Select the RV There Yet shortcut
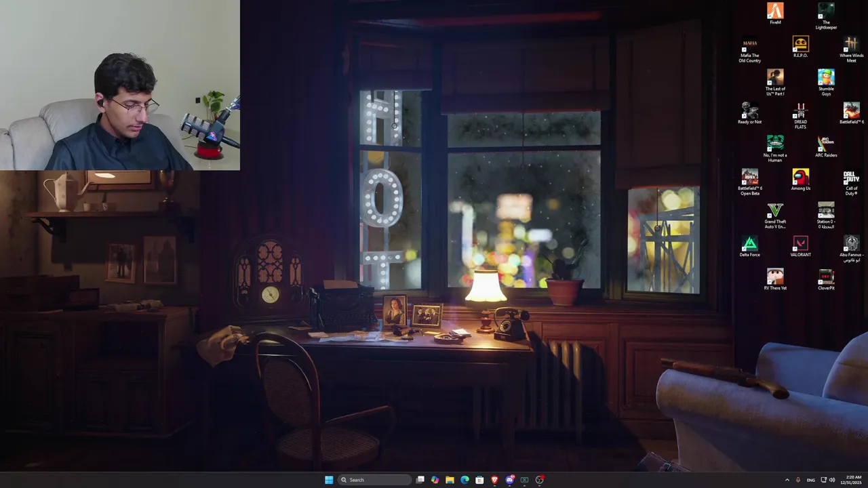 click(x=775, y=279)
